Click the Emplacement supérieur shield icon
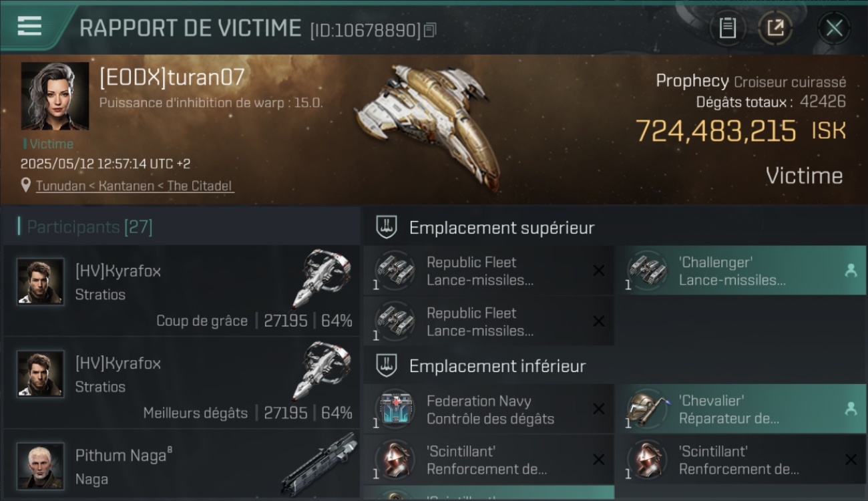The height and width of the screenshot is (501, 868). [x=387, y=227]
